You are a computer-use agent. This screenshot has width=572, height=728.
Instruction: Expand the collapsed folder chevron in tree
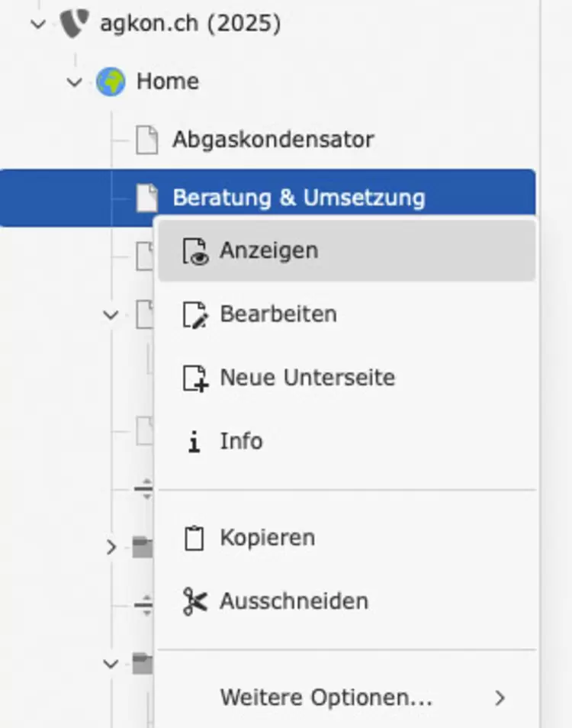click(111, 547)
